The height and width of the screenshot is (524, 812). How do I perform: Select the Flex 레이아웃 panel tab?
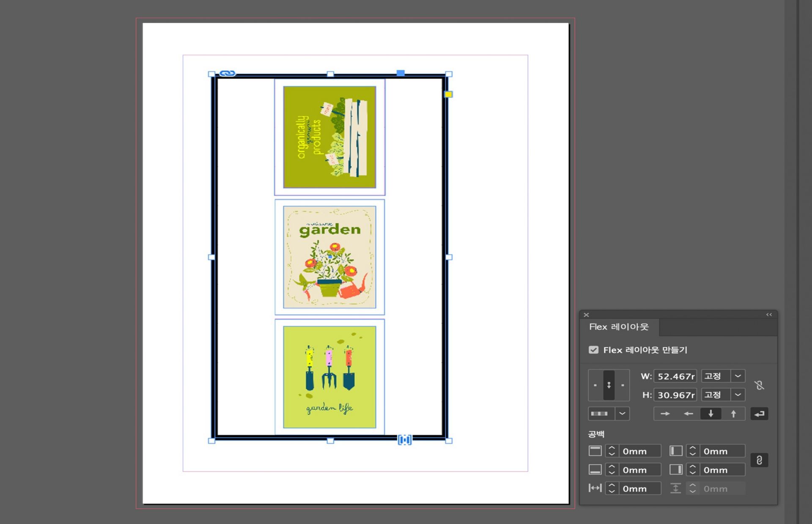click(618, 327)
